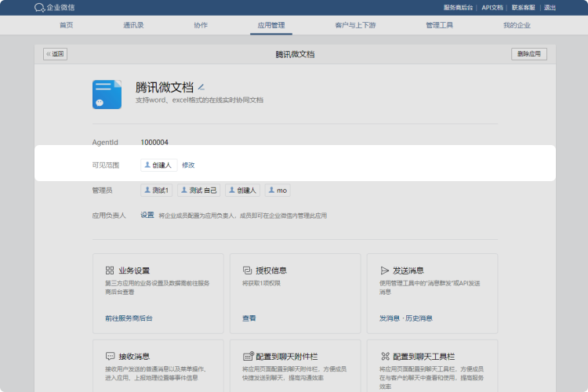Open the 我的企业 tab
Screen dimensions: 588x392
point(517,25)
